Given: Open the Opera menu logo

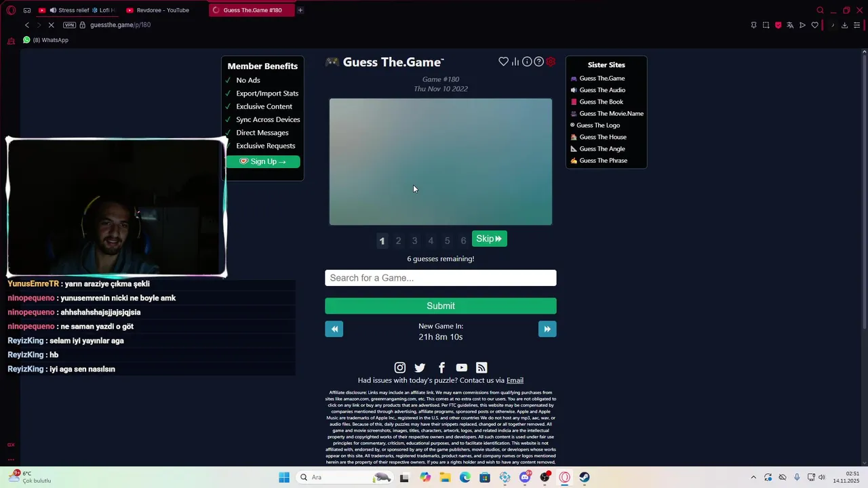Looking at the screenshot, I should click(x=12, y=10).
